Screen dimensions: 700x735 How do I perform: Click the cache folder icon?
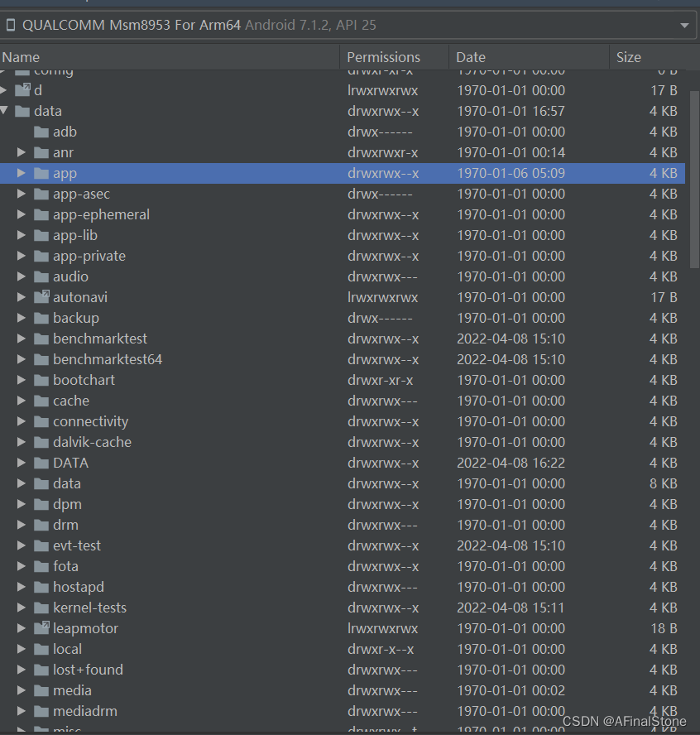pos(41,401)
